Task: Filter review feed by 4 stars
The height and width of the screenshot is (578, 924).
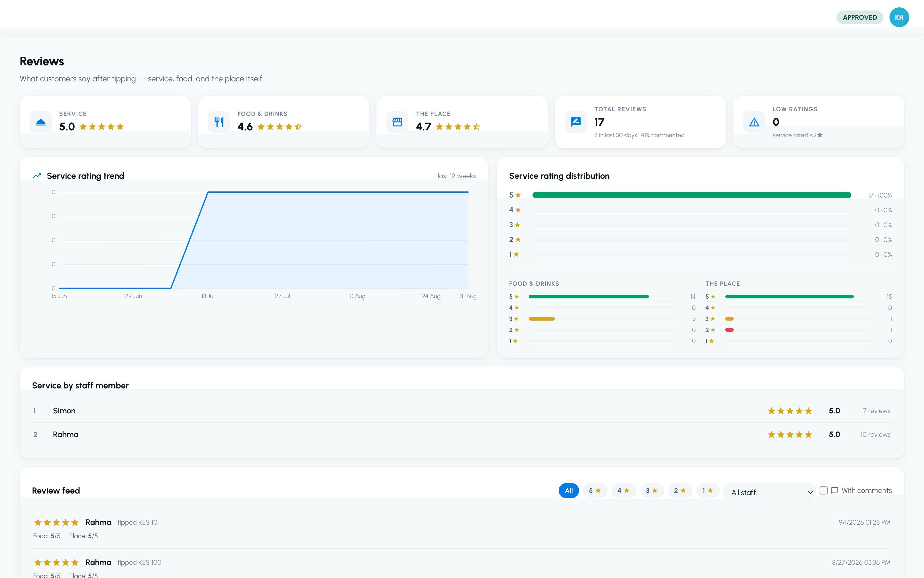Action: point(623,490)
